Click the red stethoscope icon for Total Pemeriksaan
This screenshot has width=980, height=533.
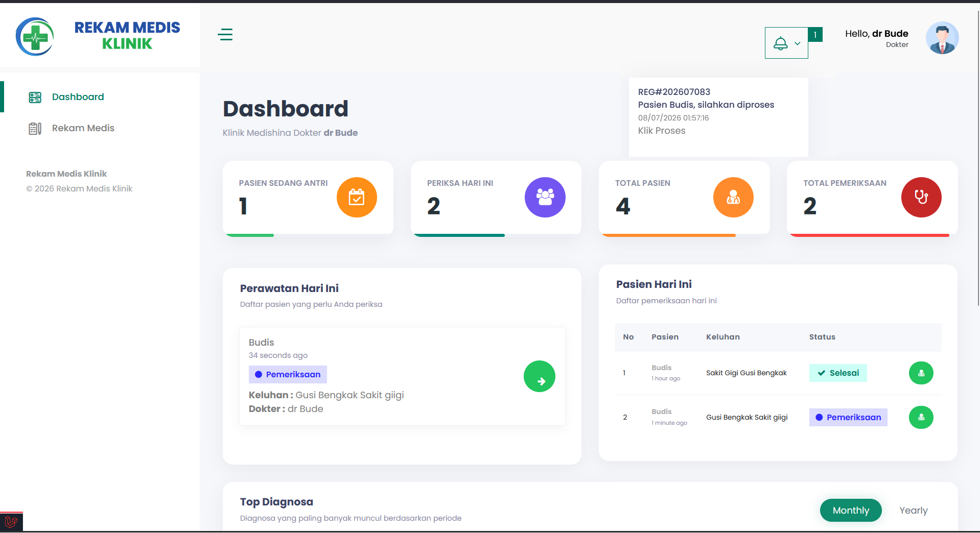point(921,197)
